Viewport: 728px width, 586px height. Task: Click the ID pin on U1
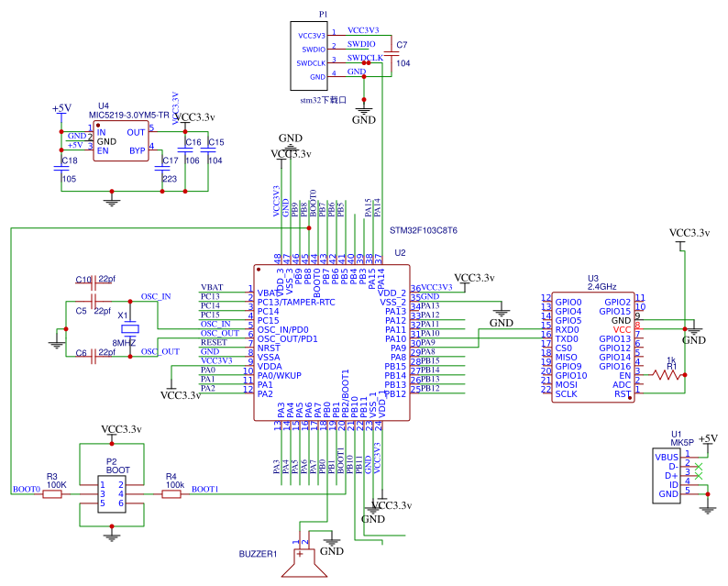click(674, 485)
